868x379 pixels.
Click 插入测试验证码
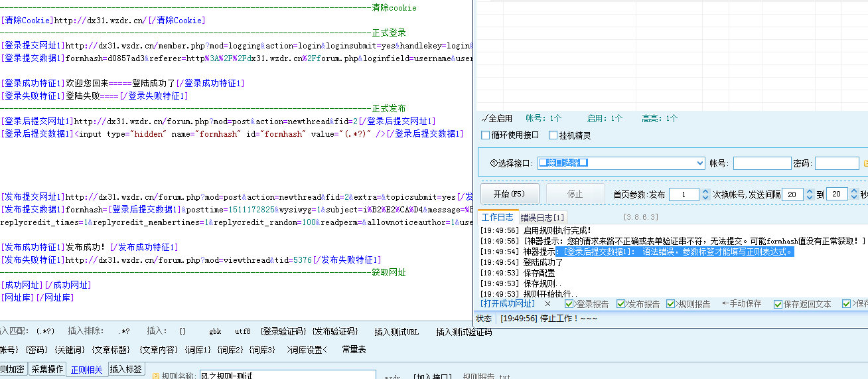[x=464, y=332]
